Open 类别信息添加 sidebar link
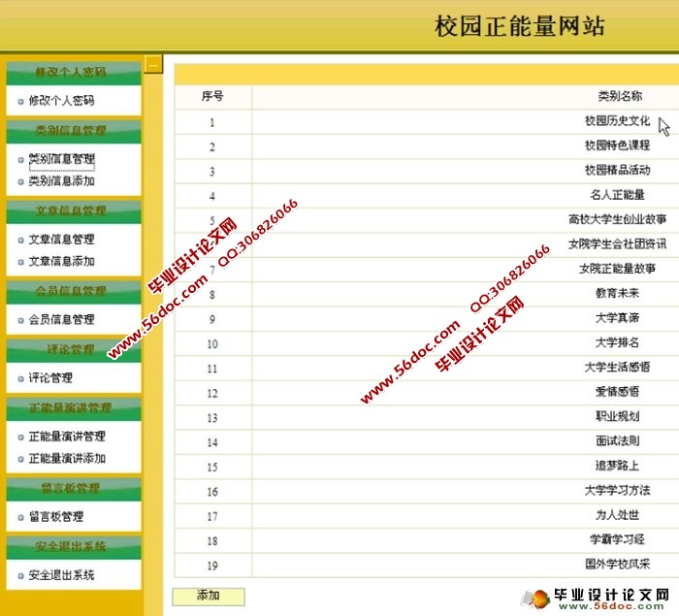 coord(61,181)
